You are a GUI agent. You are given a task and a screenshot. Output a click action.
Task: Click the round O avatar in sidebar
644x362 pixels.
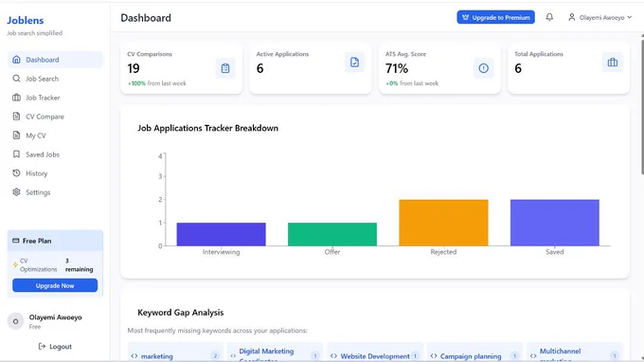click(15, 321)
